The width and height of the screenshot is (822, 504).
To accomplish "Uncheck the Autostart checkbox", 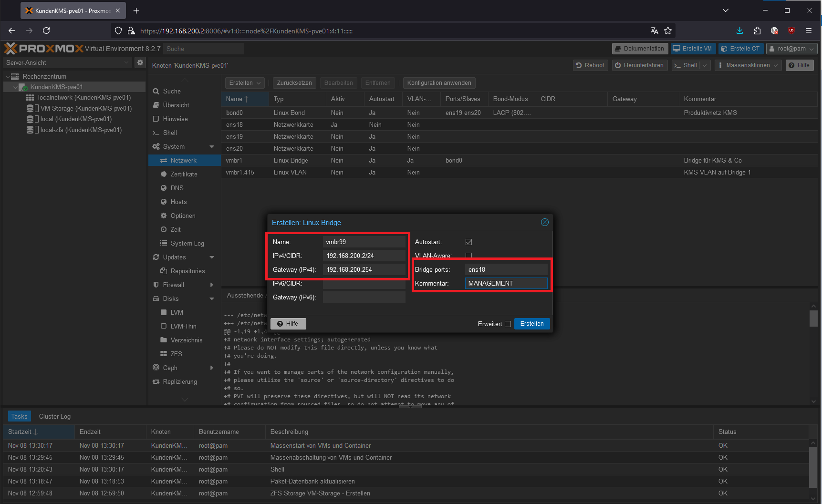I will pyautogui.click(x=468, y=242).
